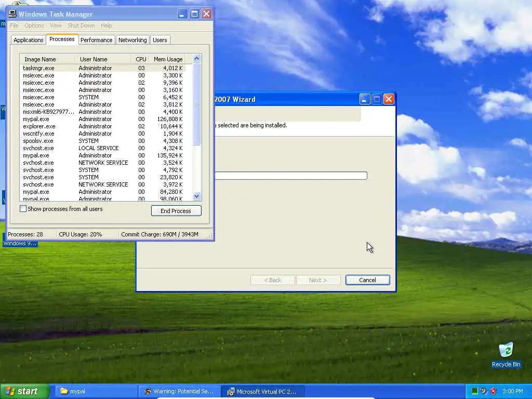The width and height of the screenshot is (532, 399).
Task: Close the 2007 Wizard window
Action: coord(389,99)
